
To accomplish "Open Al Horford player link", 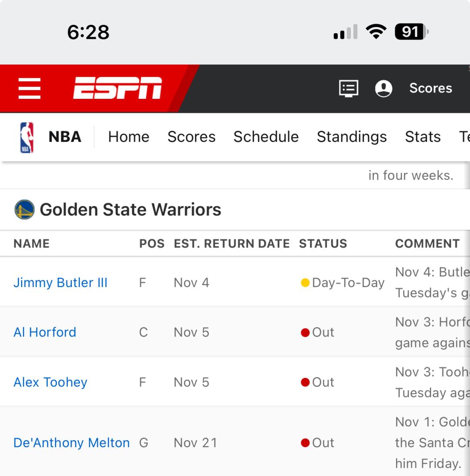I will [45, 332].
